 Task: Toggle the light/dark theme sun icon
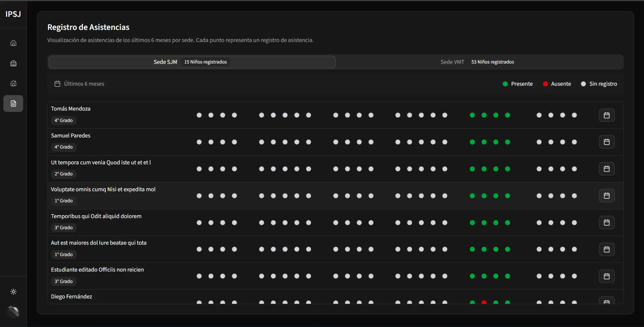click(13, 292)
